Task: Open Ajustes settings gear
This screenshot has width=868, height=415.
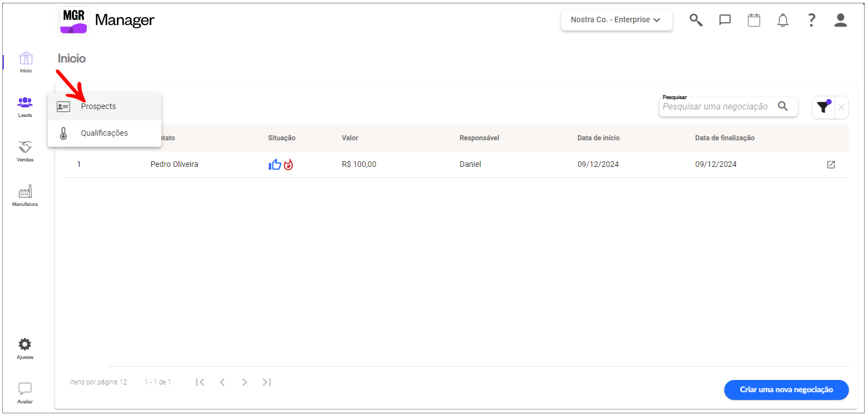Action: coord(25,348)
